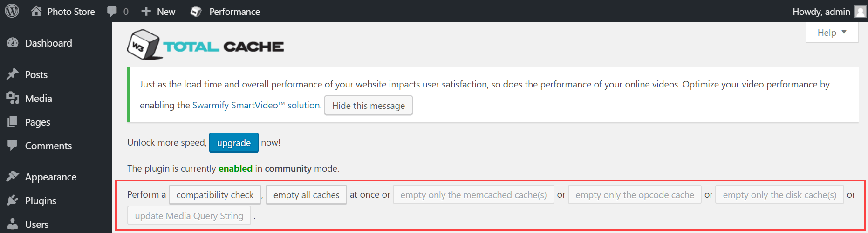868x233 pixels.
Task: Click the W3 Total Cache logo
Action: coord(205,45)
